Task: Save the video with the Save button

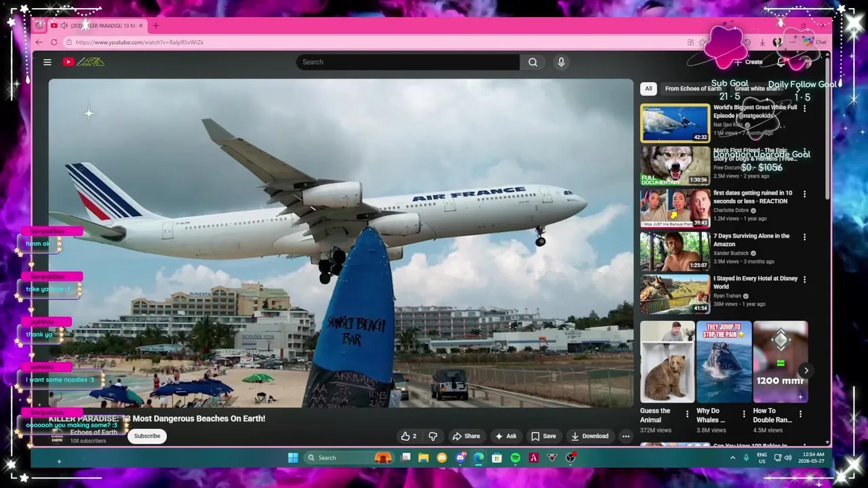Action: (x=543, y=436)
